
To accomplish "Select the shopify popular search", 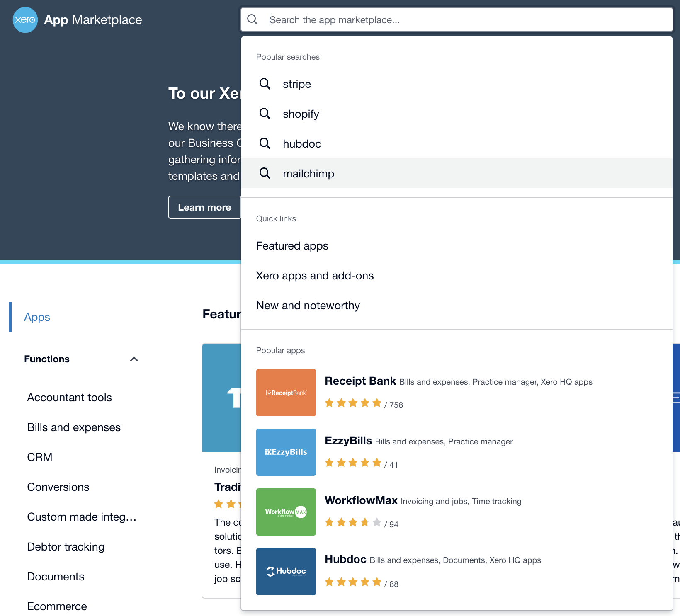I will pyautogui.click(x=457, y=114).
